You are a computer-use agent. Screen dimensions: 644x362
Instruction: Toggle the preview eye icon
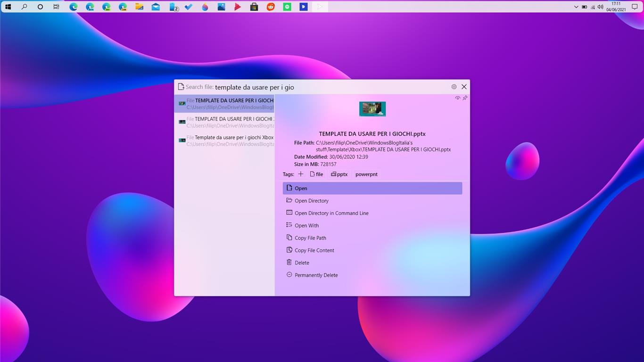point(457,98)
